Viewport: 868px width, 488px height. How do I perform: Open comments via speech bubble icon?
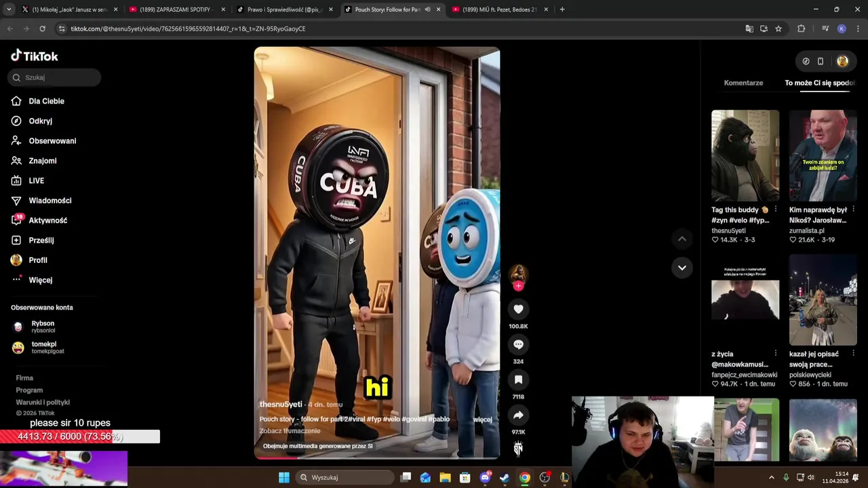click(x=518, y=344)
